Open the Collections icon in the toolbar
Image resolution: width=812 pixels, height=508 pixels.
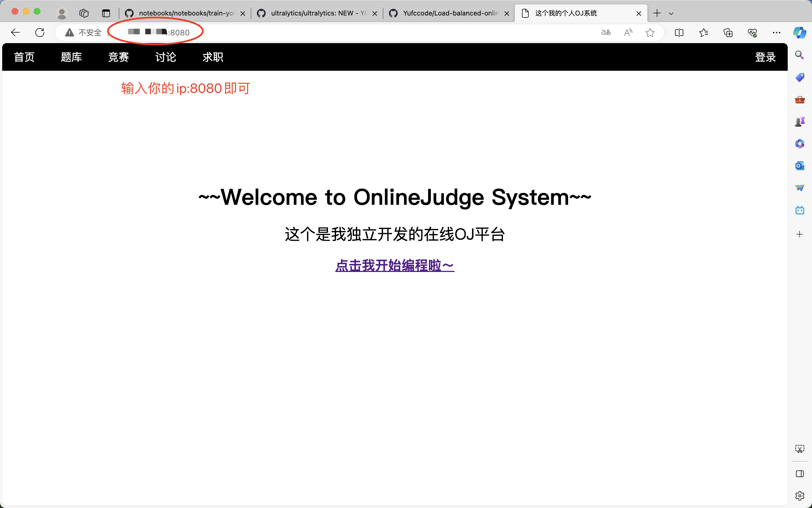tap(728, 33)
